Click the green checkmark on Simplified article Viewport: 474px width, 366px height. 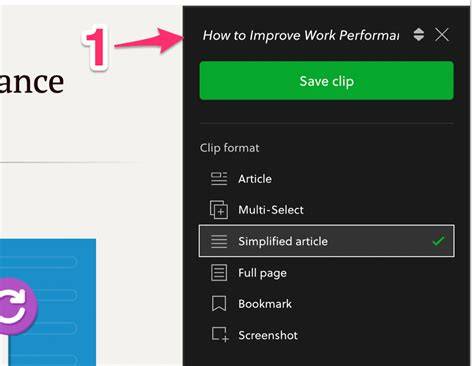pyautogui.click(x=438, y=241)
